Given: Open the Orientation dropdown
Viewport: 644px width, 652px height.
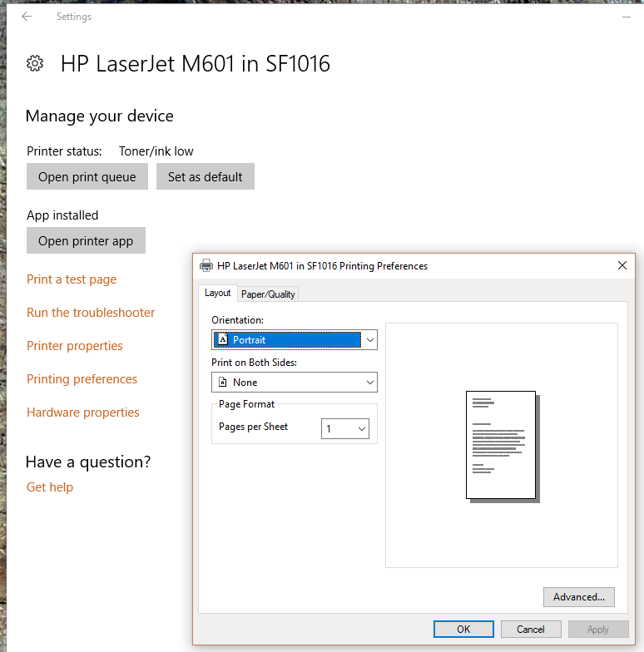Looking at the screenshot, I should [x=295, y=339].
